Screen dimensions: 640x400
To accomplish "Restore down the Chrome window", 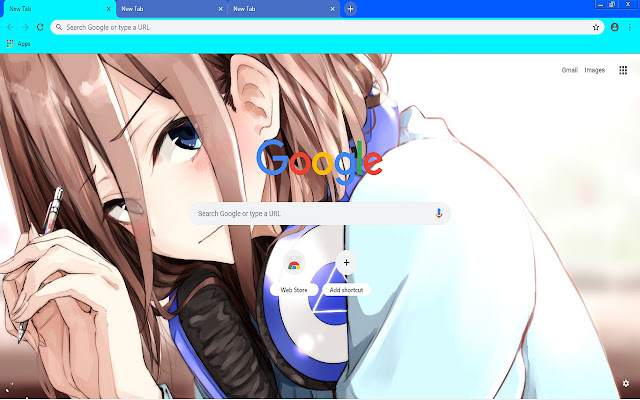I will [x=612, y=4].
